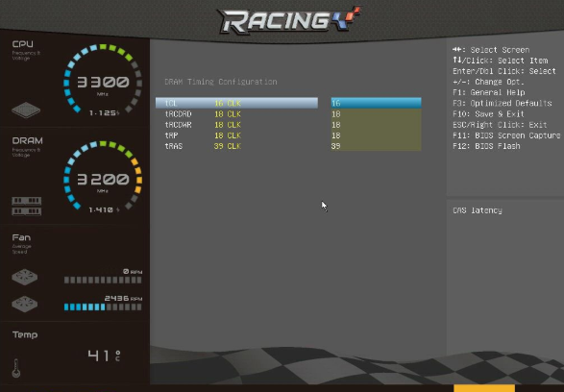Click the Racing logo at top
This screenshot has width=564, height=392.
tap(289, 20)
